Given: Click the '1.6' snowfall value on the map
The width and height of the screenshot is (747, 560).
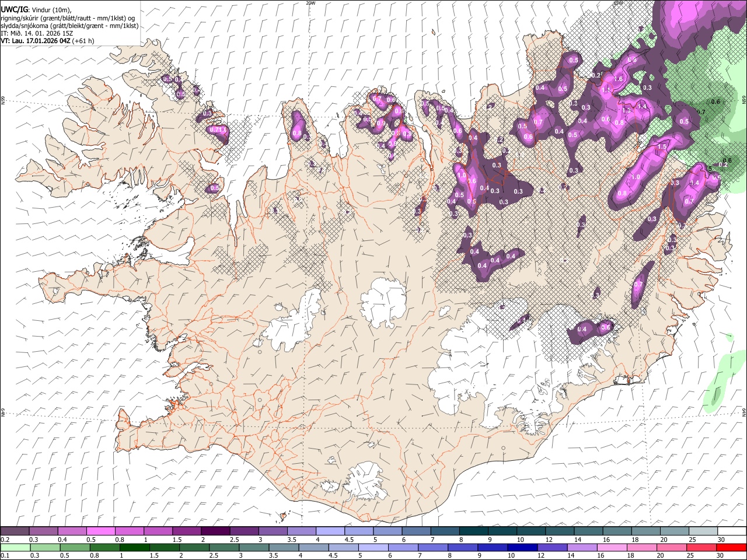Looking at the screenshot, I should (619, 79).
